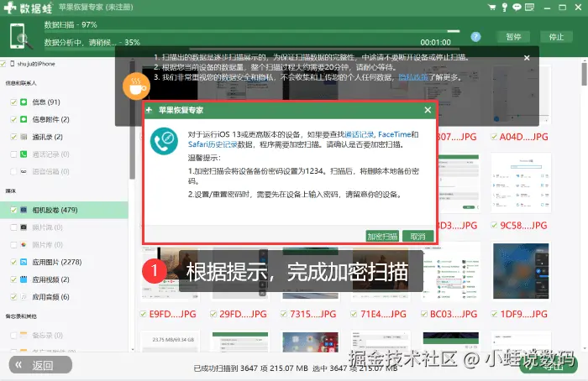
Task: Click the 取消 button in dialog
Action: 417,237
